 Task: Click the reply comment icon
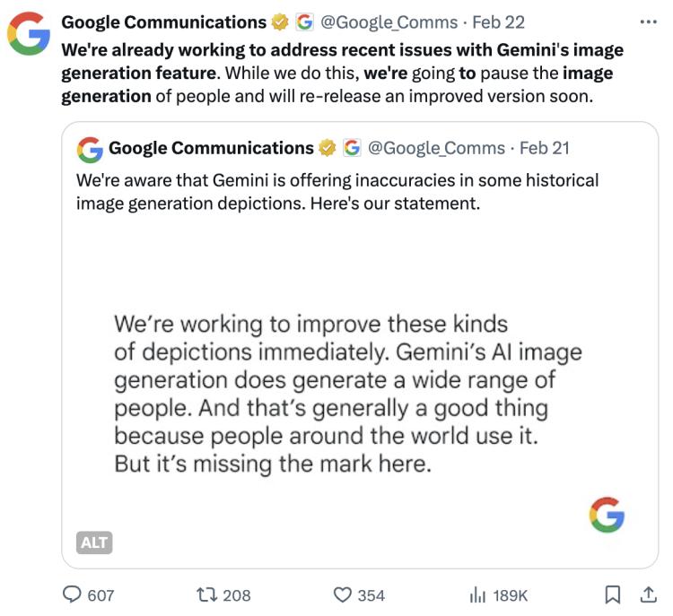tap(72, 594)
